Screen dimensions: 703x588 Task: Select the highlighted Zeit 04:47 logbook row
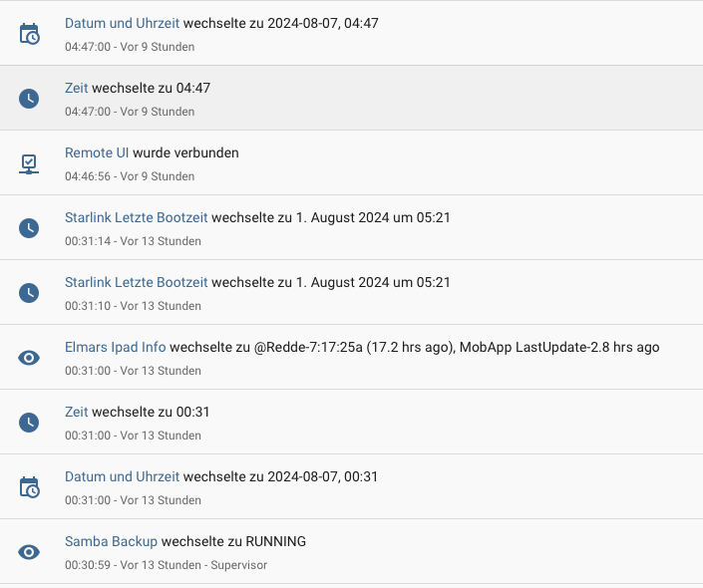point(351,98)
